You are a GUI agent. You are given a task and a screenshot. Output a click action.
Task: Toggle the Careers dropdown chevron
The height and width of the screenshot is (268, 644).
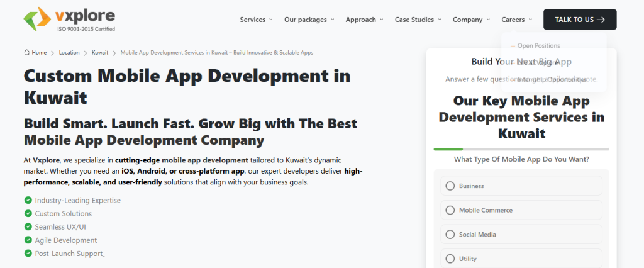coord(530,20)
